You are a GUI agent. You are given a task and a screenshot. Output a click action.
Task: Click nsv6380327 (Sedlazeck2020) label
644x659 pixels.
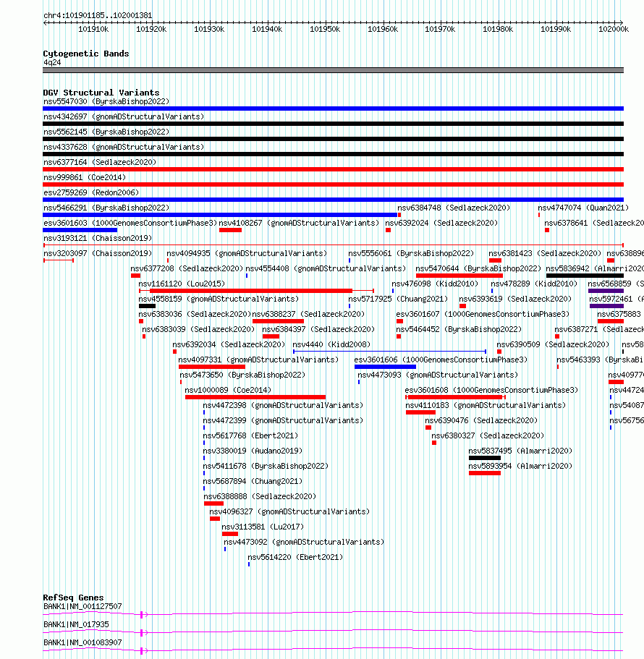coord(488,435)
